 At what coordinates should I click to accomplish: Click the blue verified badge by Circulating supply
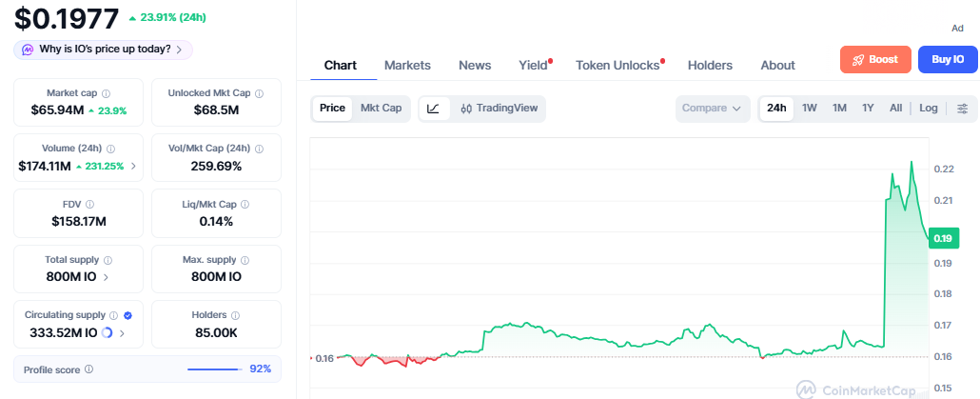click(x=128, y=315)
